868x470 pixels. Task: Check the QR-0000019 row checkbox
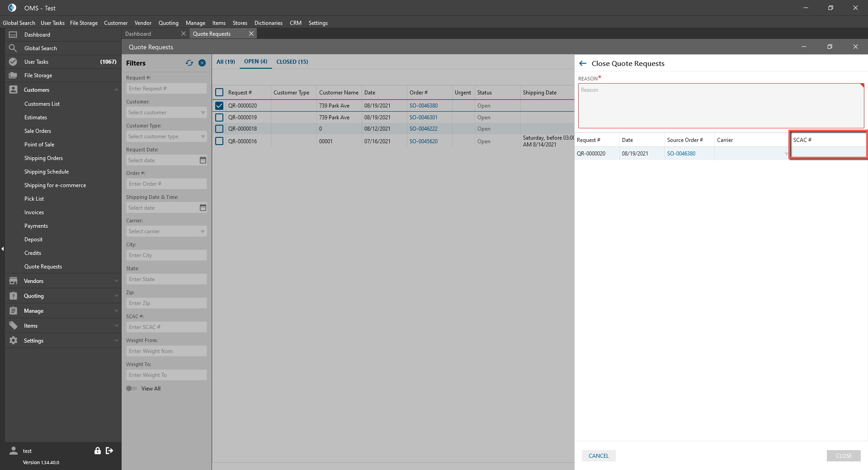219,117
